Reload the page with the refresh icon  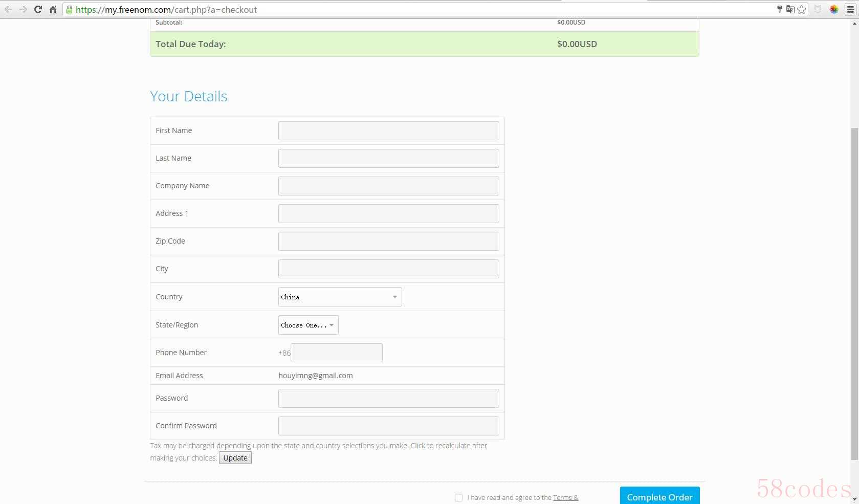pyautogui.click(x=38, y=9)
